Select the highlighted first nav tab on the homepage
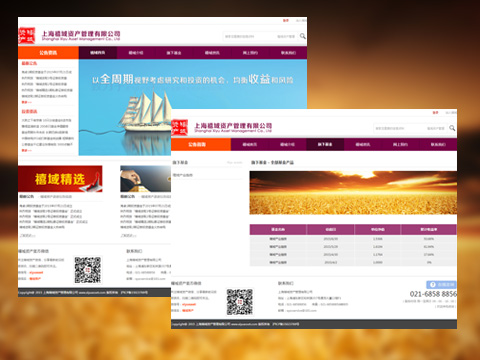Screen dimensions: 480x360 (x=98, y=53)
